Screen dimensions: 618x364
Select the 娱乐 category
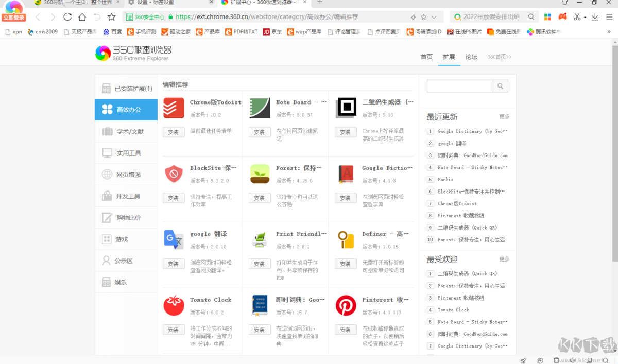[x=126, y=282]
